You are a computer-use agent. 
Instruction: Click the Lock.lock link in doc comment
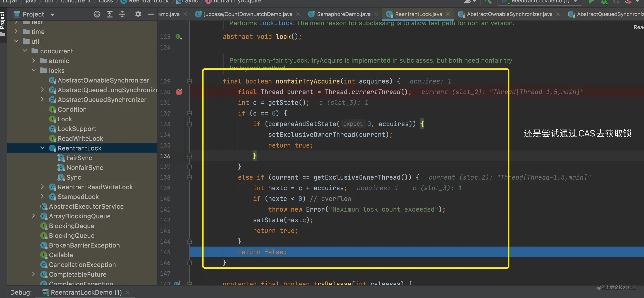pyautogui.click(x=275, y=23)
